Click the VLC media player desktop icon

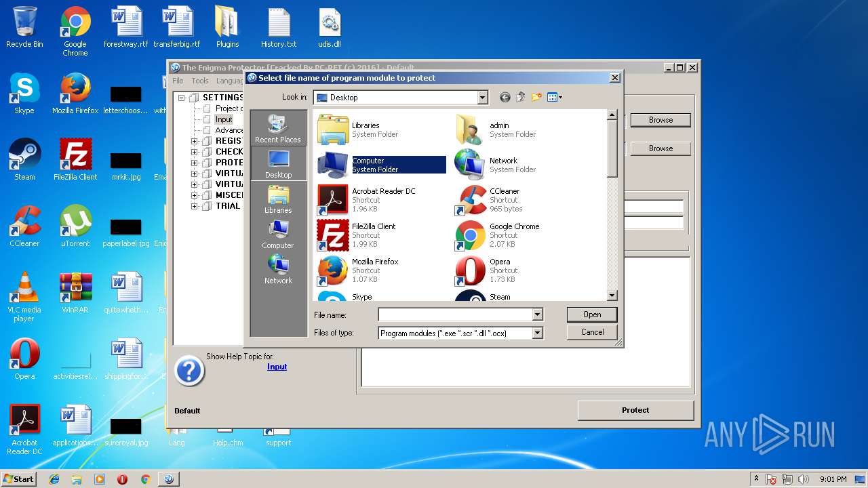coord(24,297)
